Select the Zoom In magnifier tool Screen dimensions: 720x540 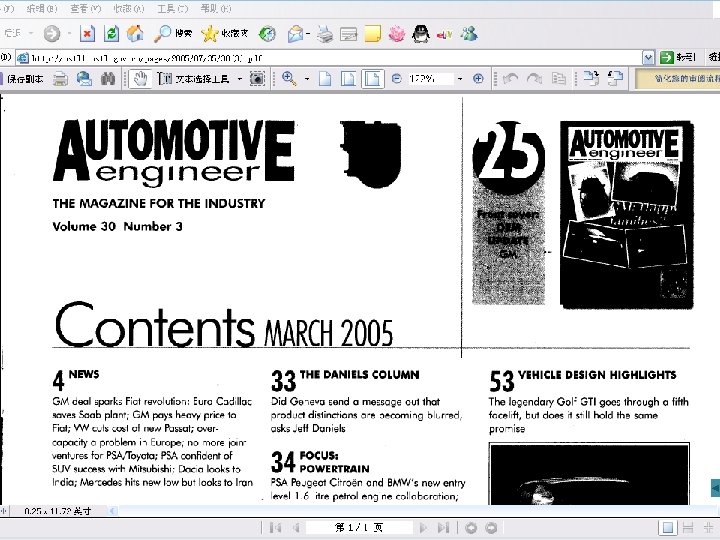pyautogui.click(x=289, y=79)
